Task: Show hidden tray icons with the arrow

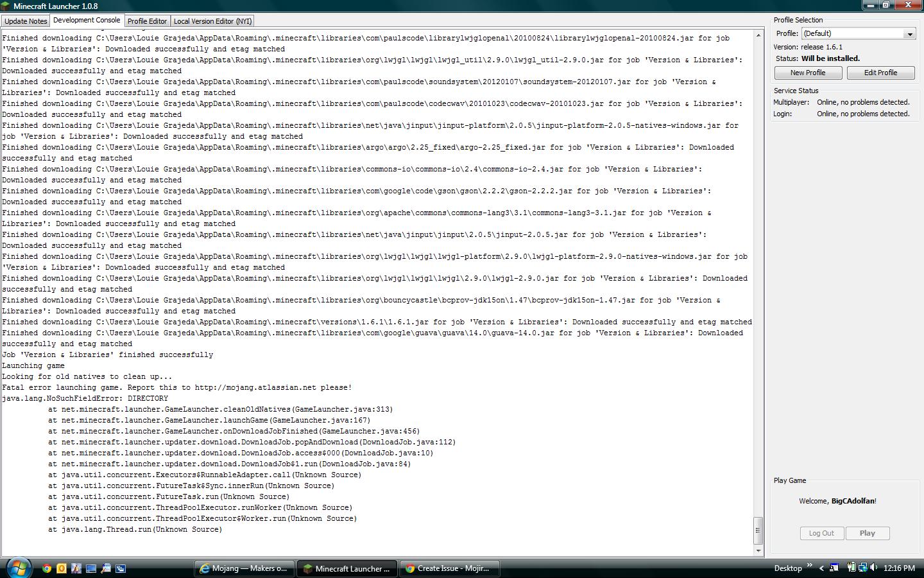Action: [821, 568]
